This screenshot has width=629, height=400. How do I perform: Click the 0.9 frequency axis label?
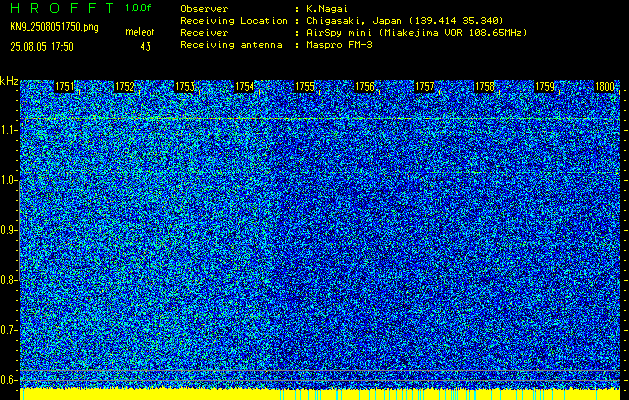click(x=8, y=230)
